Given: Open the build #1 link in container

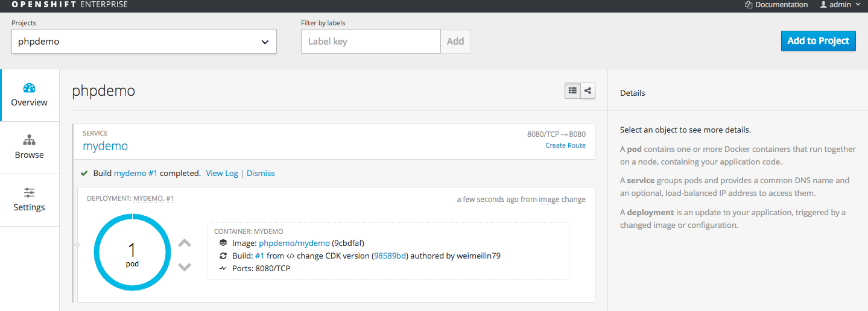Looking at the screenshot, I should pos(259,256).
